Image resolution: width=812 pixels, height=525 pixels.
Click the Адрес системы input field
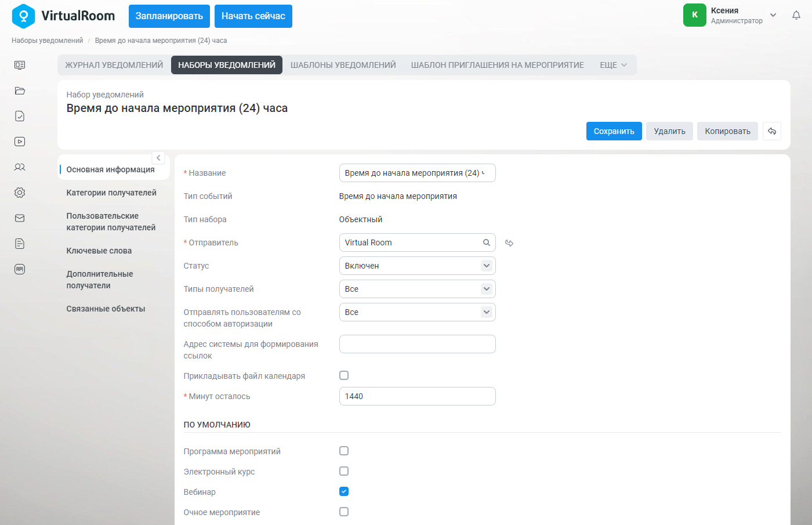418,344
